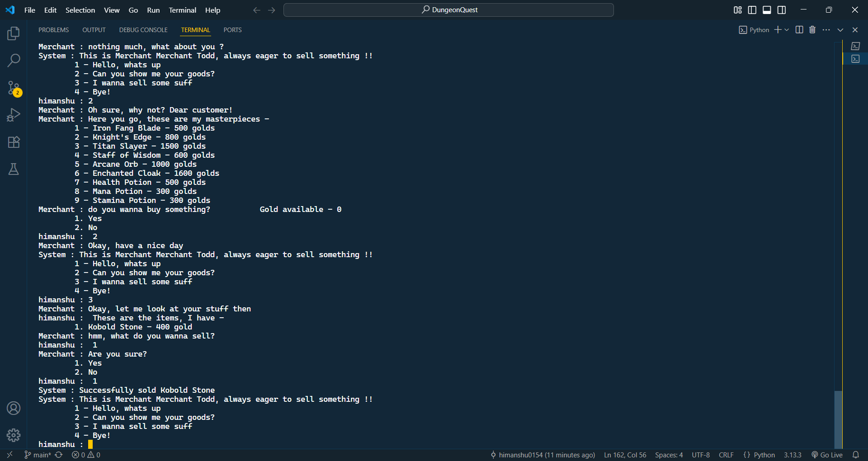Open the Help menu
The width and height of the screenshot is (868, 461).
tap(212, 10)
